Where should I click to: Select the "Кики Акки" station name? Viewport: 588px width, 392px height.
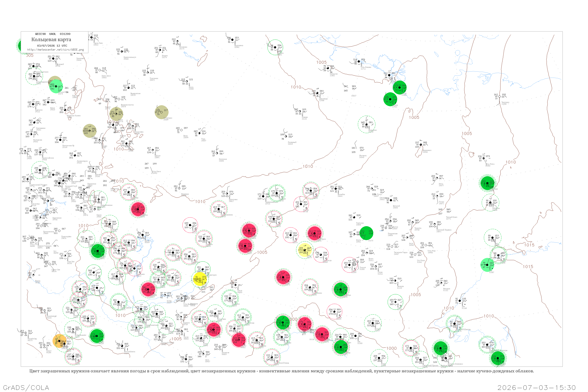point(106,76)
